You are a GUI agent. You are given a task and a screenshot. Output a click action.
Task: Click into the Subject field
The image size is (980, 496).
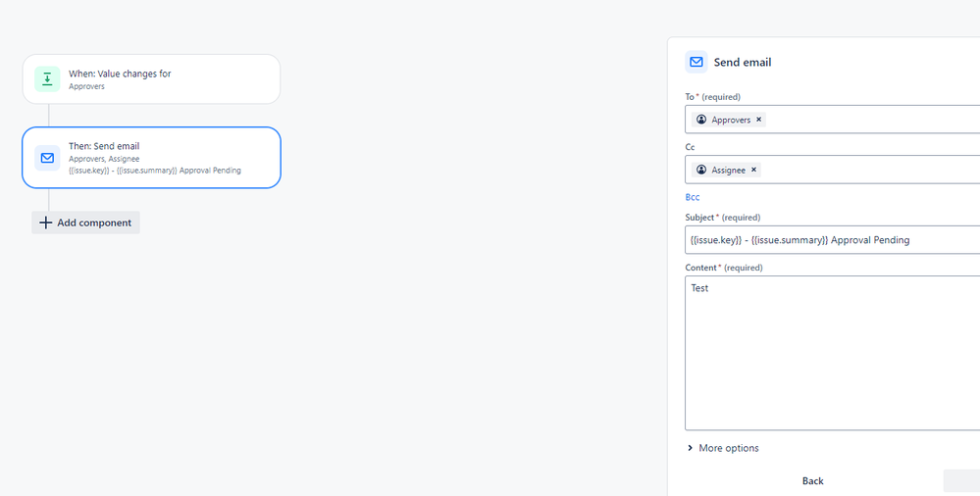click(833, 240)
